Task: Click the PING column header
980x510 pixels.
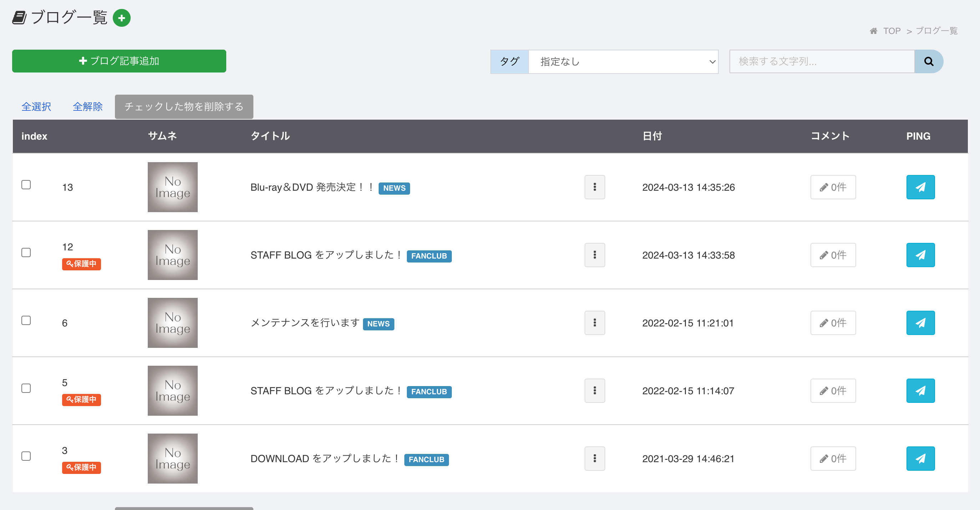Action: coord(918,136)
